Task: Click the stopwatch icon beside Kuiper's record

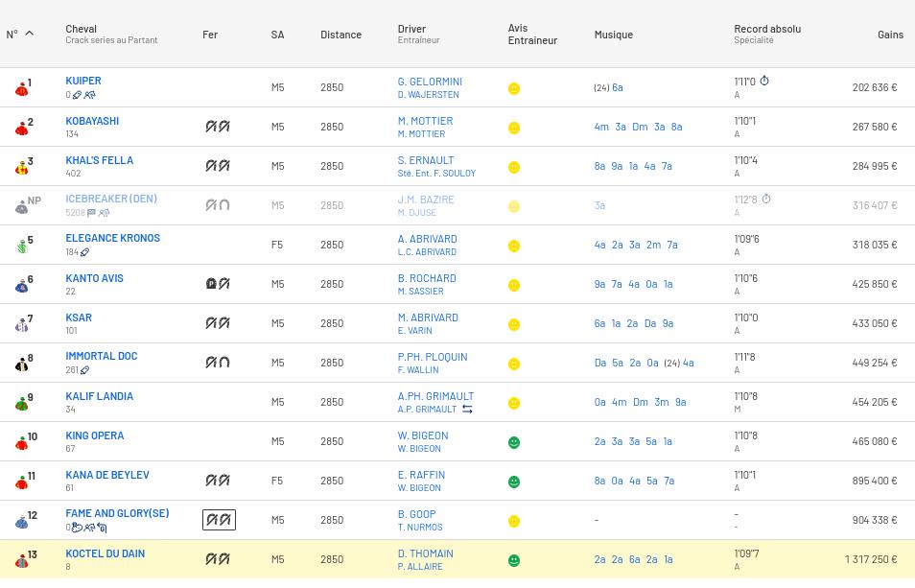Action: [x=764, y=82]
